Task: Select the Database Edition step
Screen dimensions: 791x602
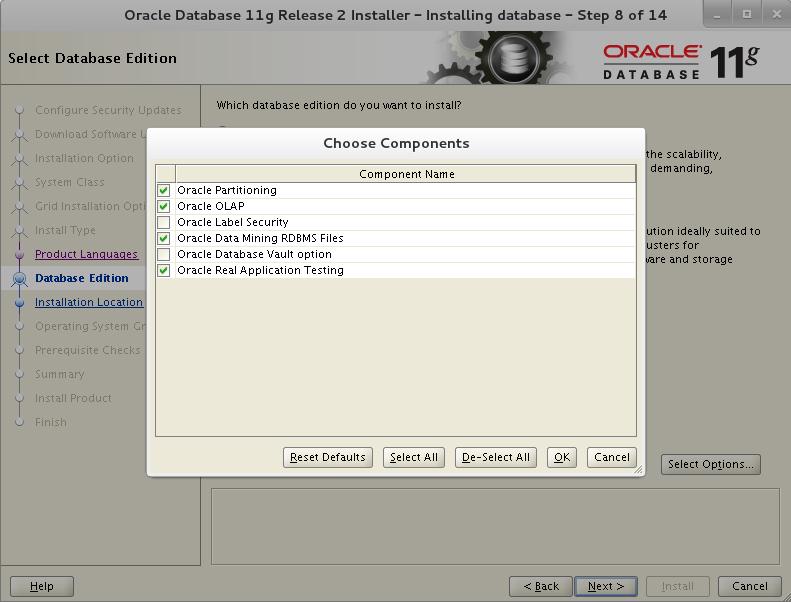Action: click(x=82, y=278)
